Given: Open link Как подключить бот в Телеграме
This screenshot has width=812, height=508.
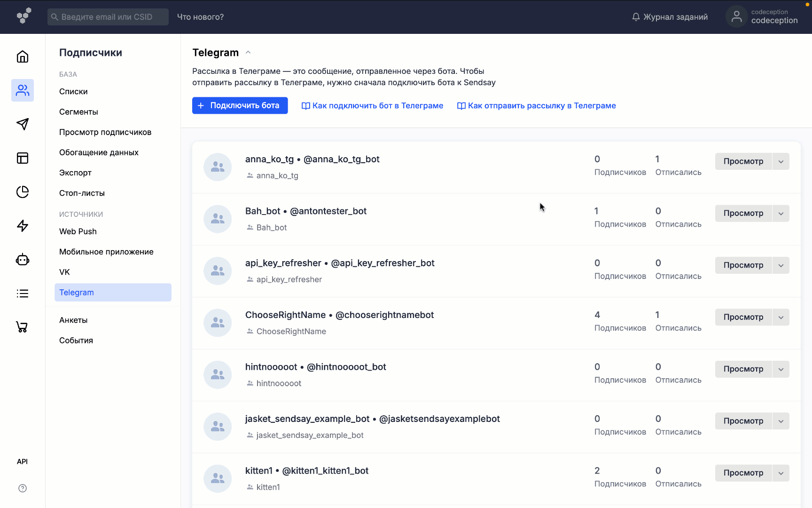Looking at the screenshot, I should point(372,106).
